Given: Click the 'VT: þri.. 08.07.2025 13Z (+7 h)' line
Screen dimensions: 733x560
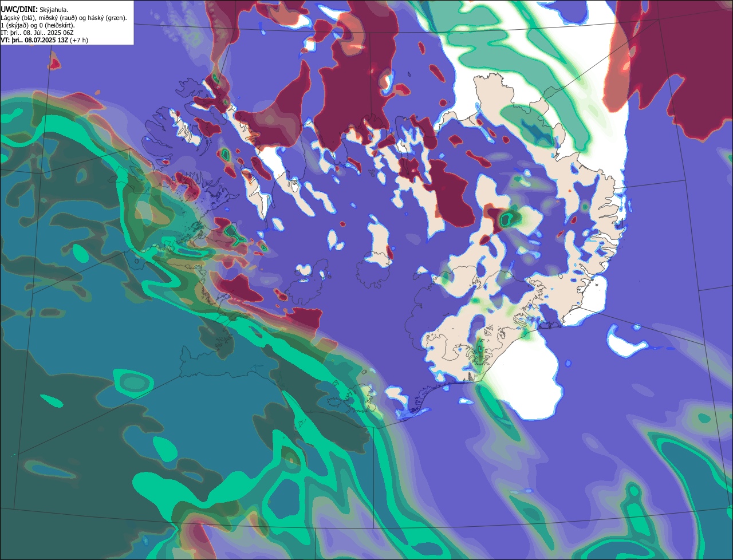Looking at the screenshot, I should click(x=44, y=40).
